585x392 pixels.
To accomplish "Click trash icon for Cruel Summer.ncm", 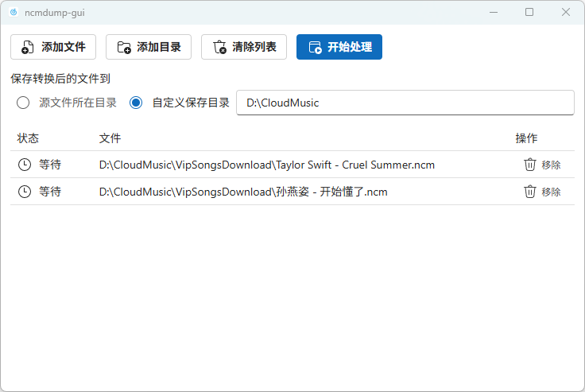I will pyautogui.click(x=530, y=165).
